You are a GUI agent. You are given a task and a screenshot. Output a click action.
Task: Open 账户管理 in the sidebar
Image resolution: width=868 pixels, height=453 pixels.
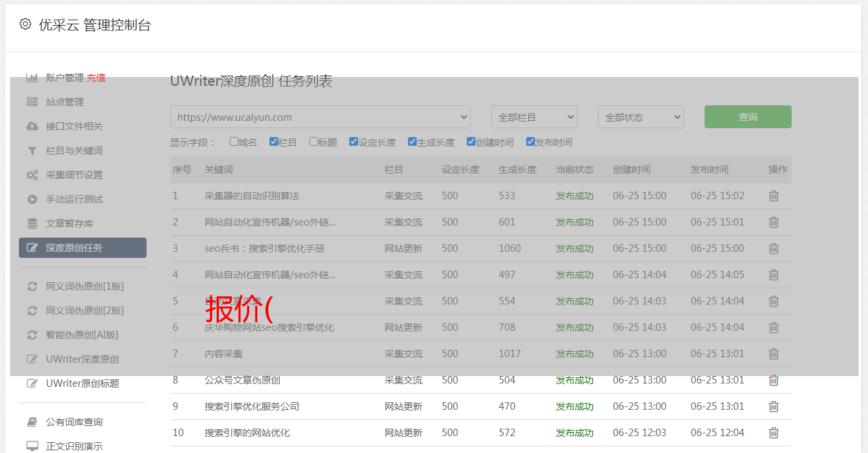(x=65, y=78)
